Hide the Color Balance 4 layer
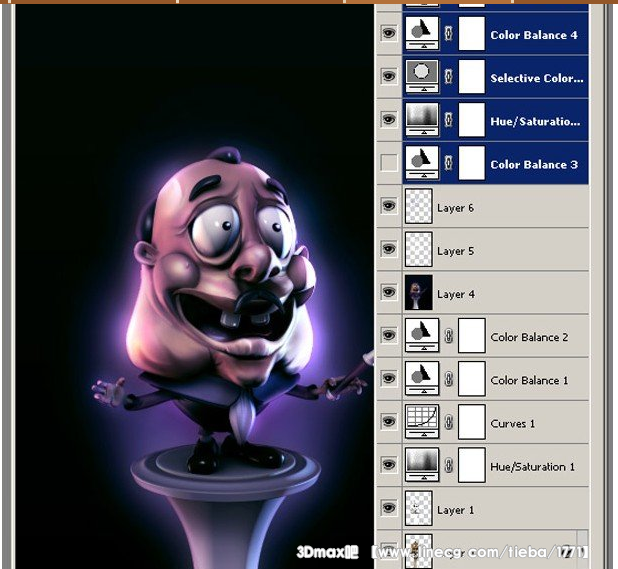The height and width of the screenshot is (569, 618). click(389, 33)
